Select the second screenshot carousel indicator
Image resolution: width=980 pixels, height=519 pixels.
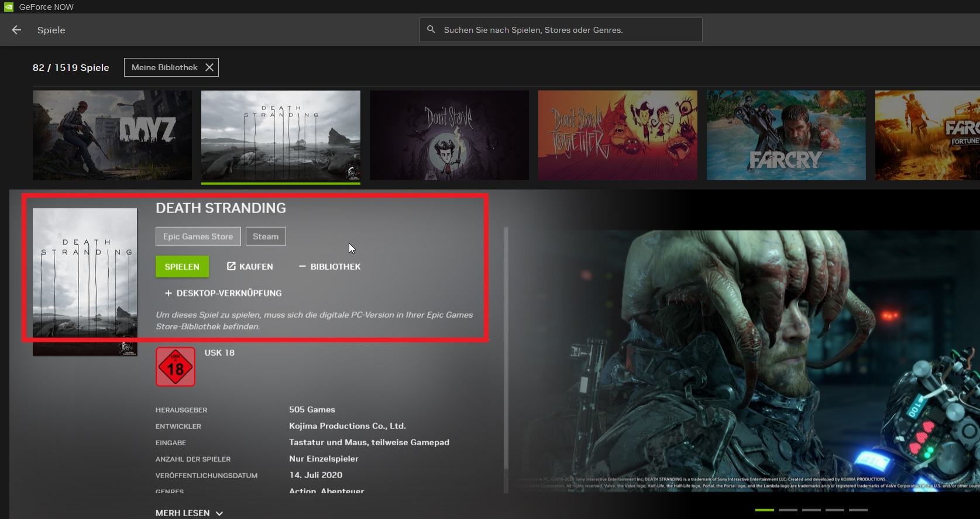point(788,510)
